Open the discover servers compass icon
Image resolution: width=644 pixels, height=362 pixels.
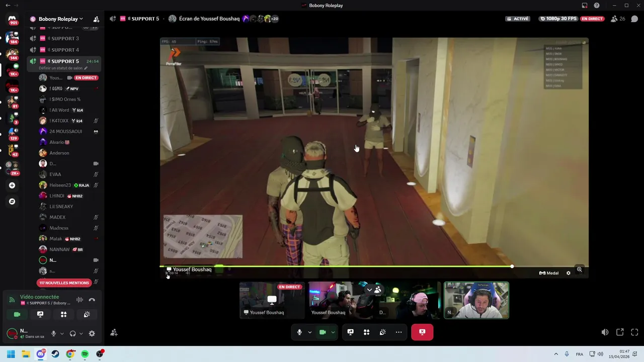pyautogui.click(x=12, y=202)
